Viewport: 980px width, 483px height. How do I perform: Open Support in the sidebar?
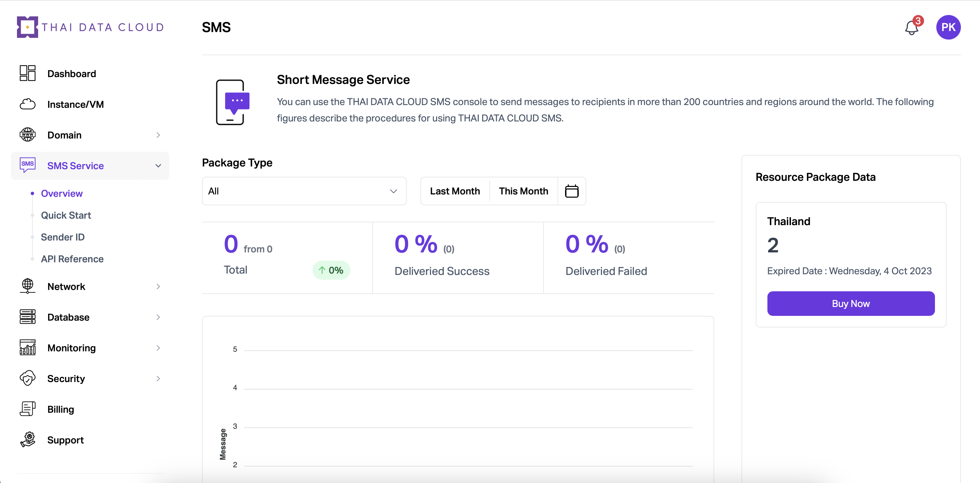pyautogui.click(x=90, y=440)
